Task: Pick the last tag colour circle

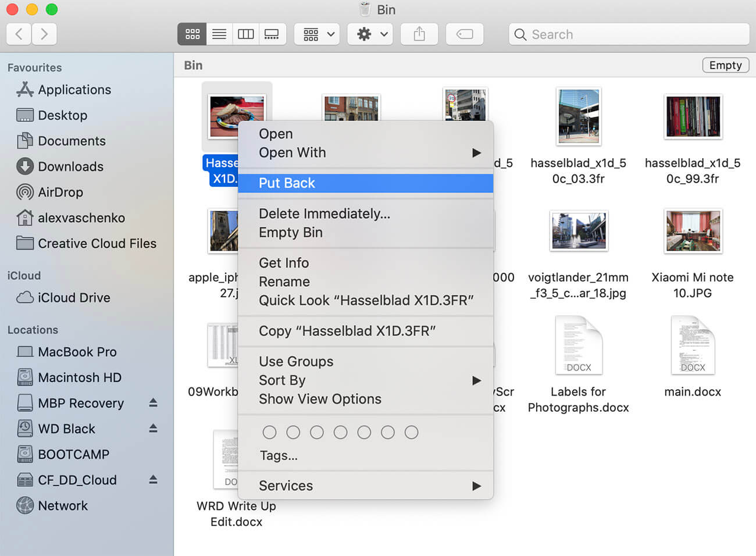Action: click(x=411, y=432)
